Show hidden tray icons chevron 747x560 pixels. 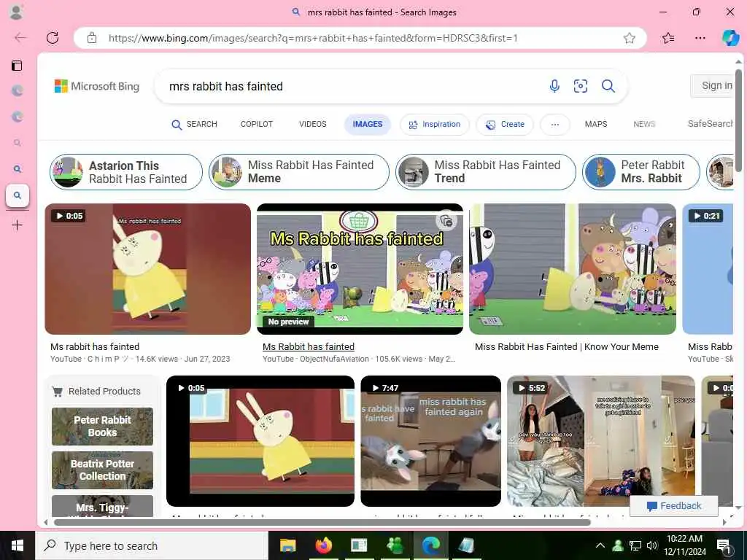pyautogui.click(x=600, y=545)
